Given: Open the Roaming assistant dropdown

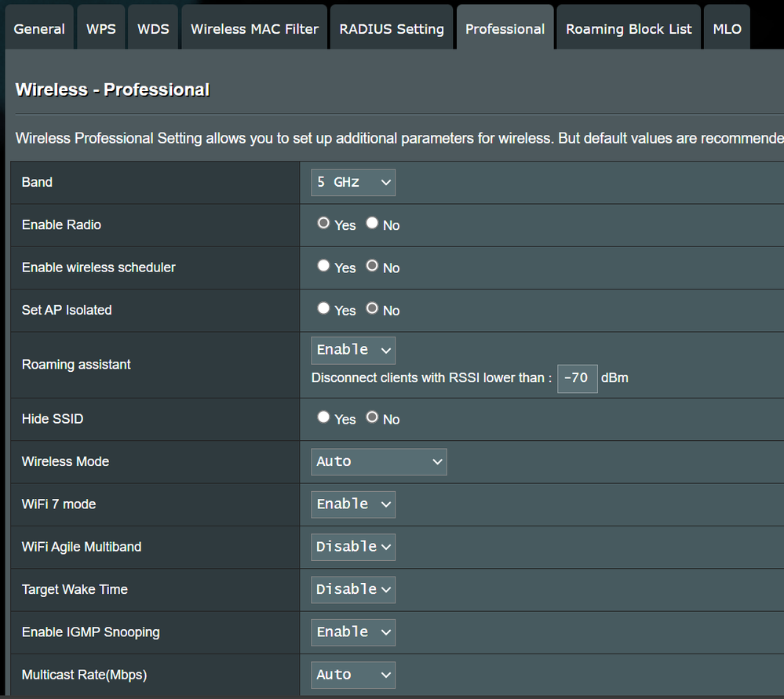Looking at the screenshot, I should pyautogui.click(x=353, y=350).
